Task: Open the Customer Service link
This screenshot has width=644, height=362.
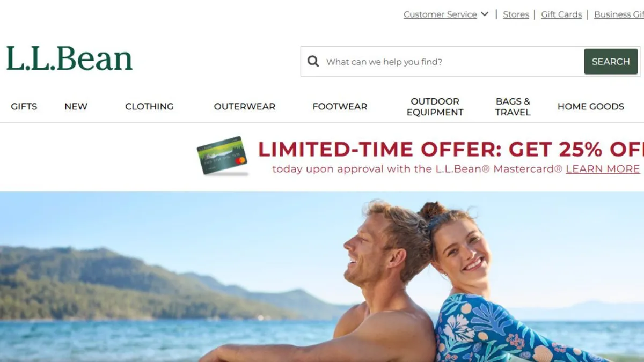Action: point(440,14)
